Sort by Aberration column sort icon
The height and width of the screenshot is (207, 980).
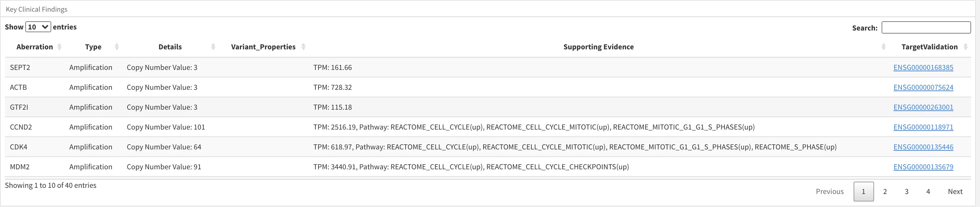(59, 47)
